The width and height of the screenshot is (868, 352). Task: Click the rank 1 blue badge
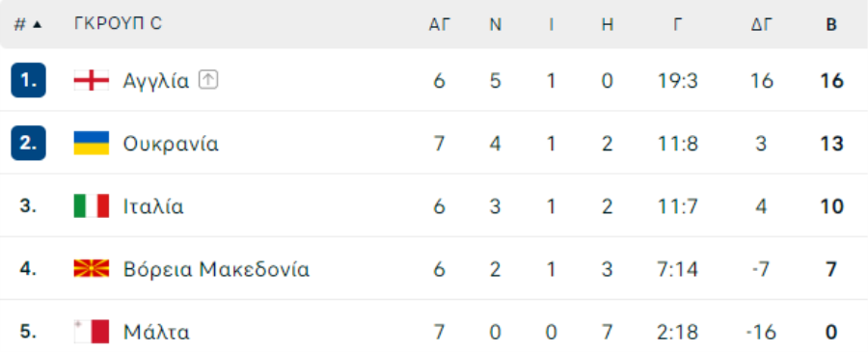[x=28, y=80]
